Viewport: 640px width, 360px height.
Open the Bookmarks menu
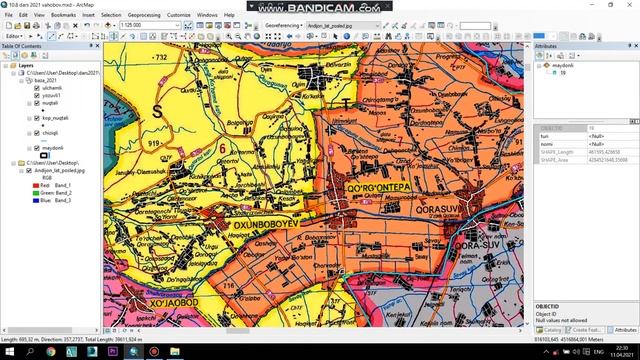point(63,15)
